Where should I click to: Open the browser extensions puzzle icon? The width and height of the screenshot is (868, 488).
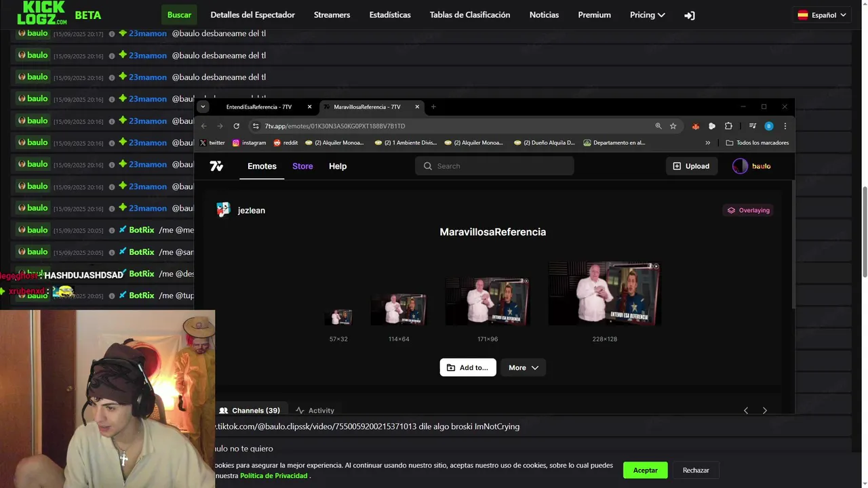(x=728, y=126)
